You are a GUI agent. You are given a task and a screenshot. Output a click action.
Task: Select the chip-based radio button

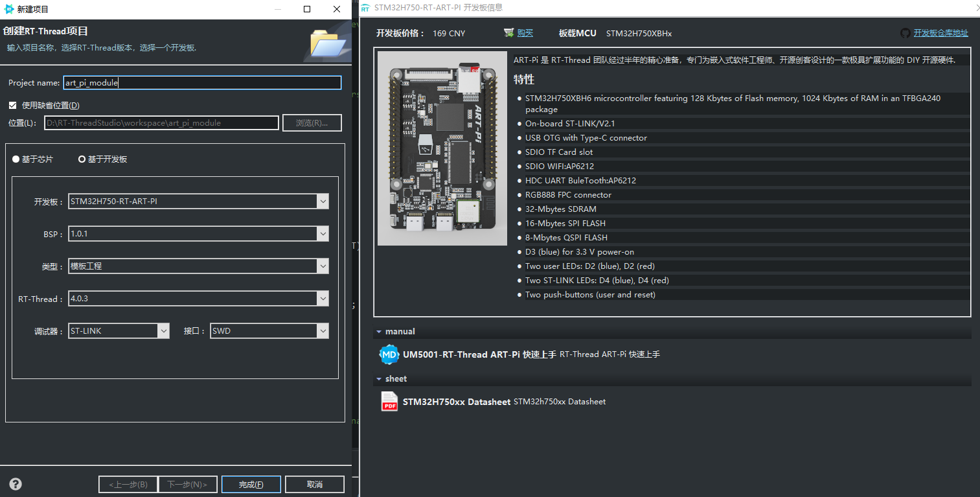click(x=16, y=159)
